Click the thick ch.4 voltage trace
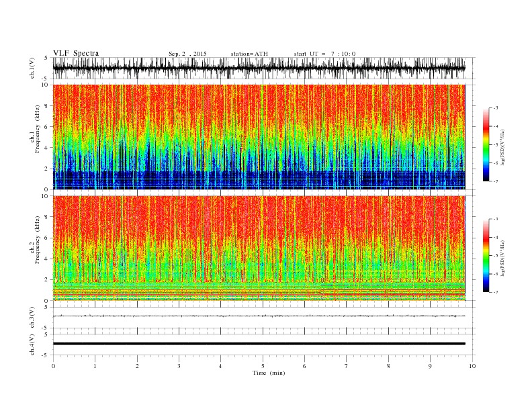Image resolution: width=532 pixels, height=411 pixels. click(259, 344)
